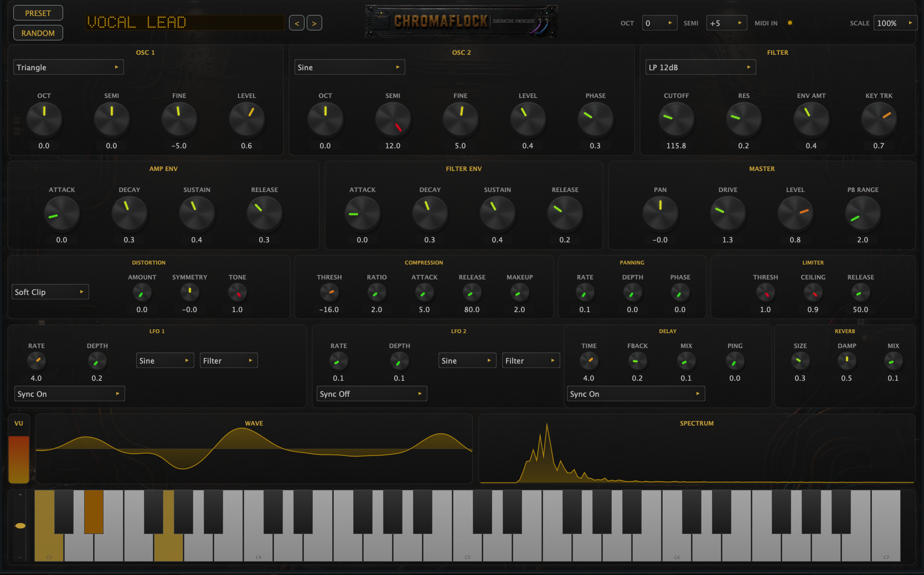This screenshot has width=924, height=575.
Task: Toggle Delay Sync On selector
Action: (636, 393)
